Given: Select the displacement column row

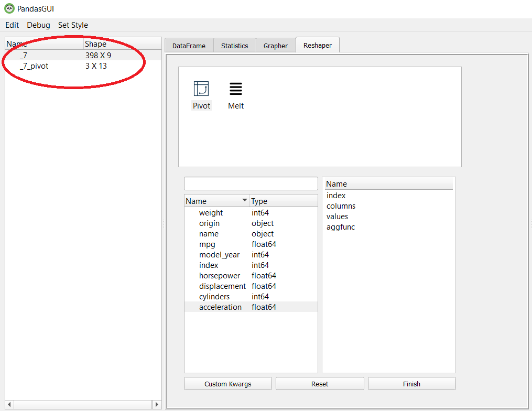Looking at the screenshot, I should 251,286.
